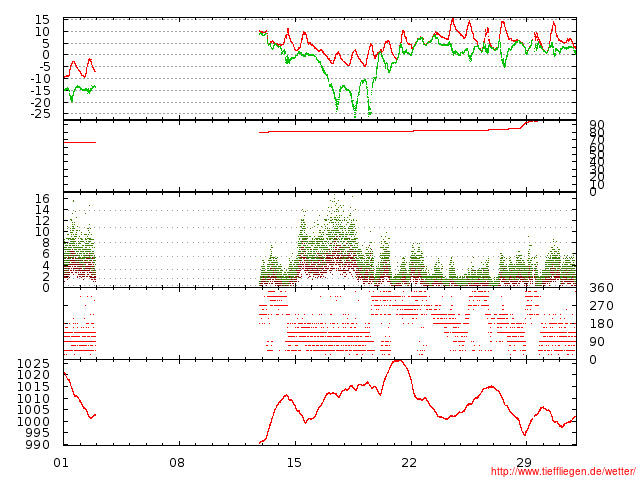Click date label 08 on time axis
Image resolution: width=640 pixels, height=480 pixels.
(x=177, y=463)
